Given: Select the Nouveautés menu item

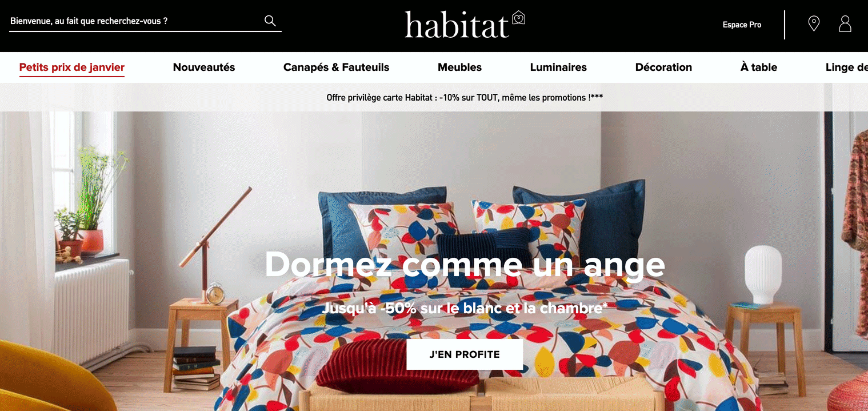Looking at the screenshot, I should (x=204, y=67).
